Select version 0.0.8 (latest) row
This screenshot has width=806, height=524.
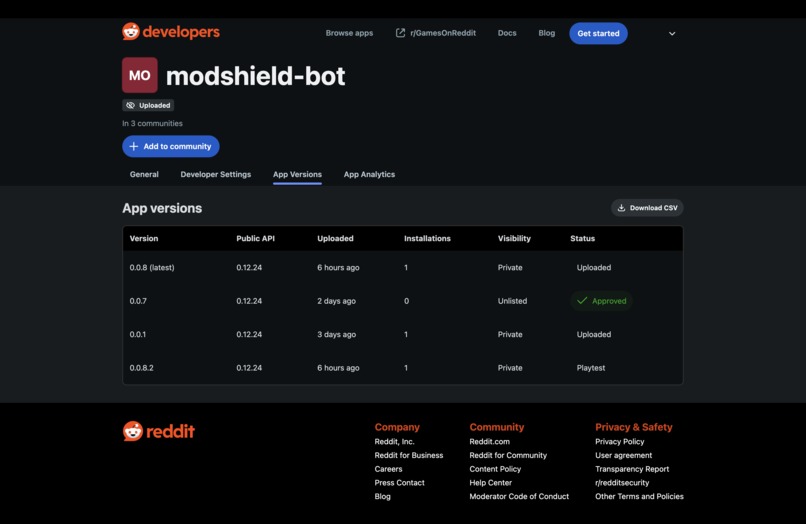click(x=403, y=267)
